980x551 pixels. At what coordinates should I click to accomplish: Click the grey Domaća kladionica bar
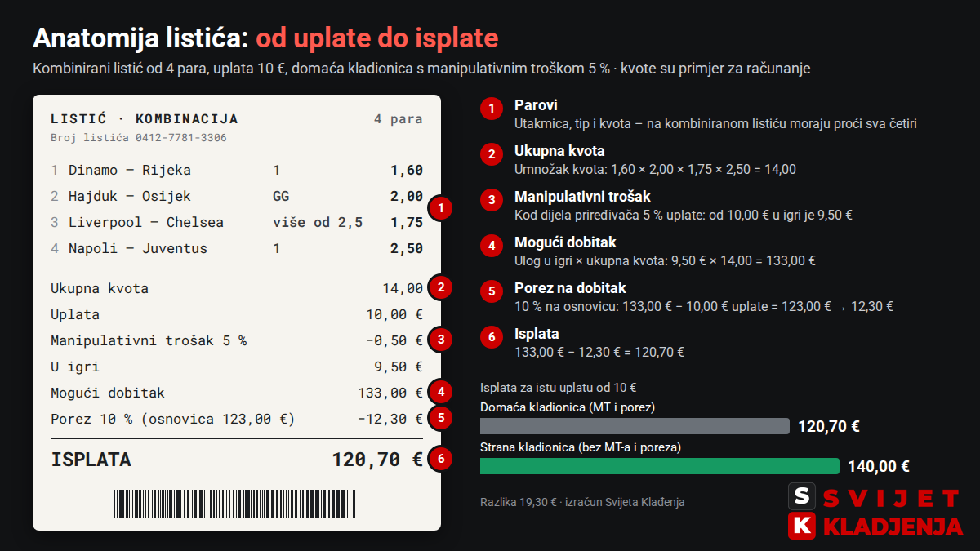tap(635, 426)
